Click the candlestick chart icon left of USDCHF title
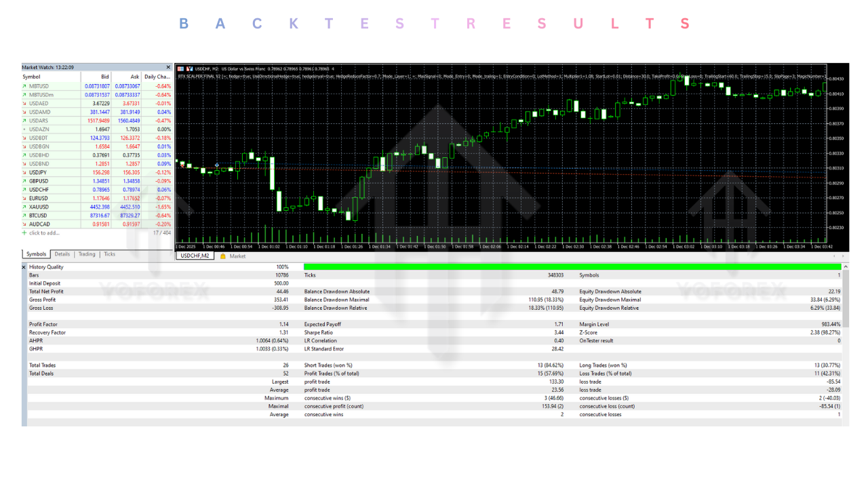Image resolution: width=868 pixels, height=488 pixels. tap(189, 68)
